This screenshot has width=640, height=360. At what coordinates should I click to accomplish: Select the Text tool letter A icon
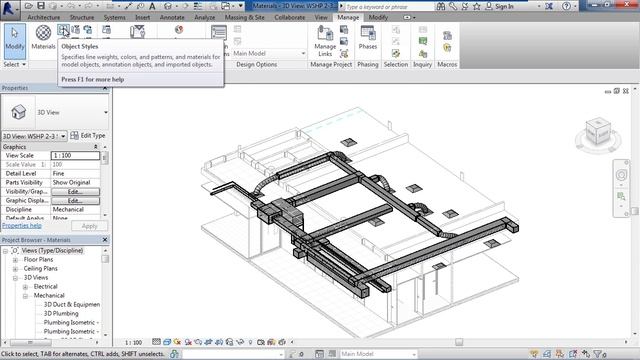tap(152, 6)
